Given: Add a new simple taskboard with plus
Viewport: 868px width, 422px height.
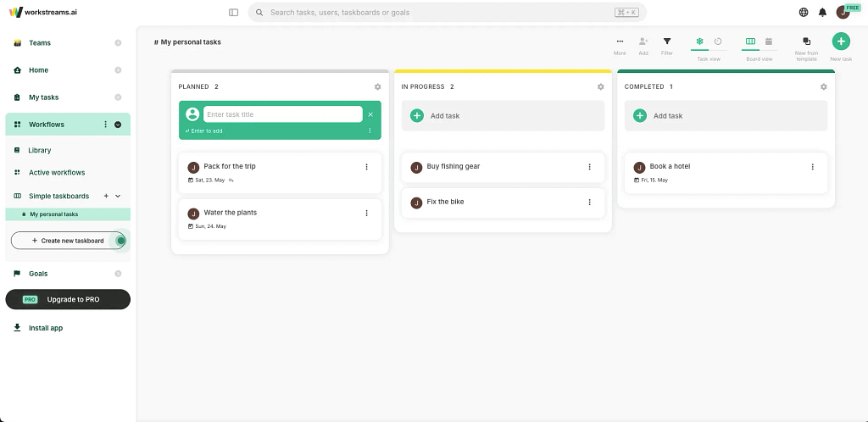Looking at the screenshot, I should click(106, 196).
